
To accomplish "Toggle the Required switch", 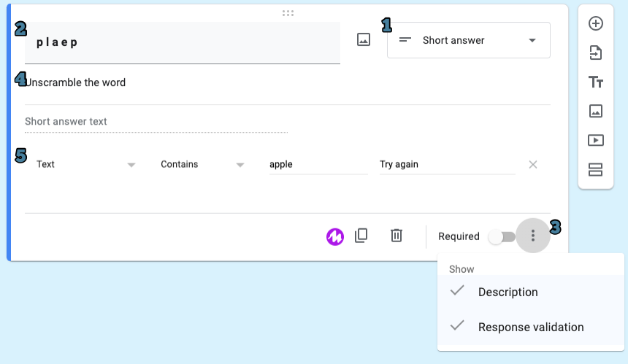I will click(x=502, y=236).
